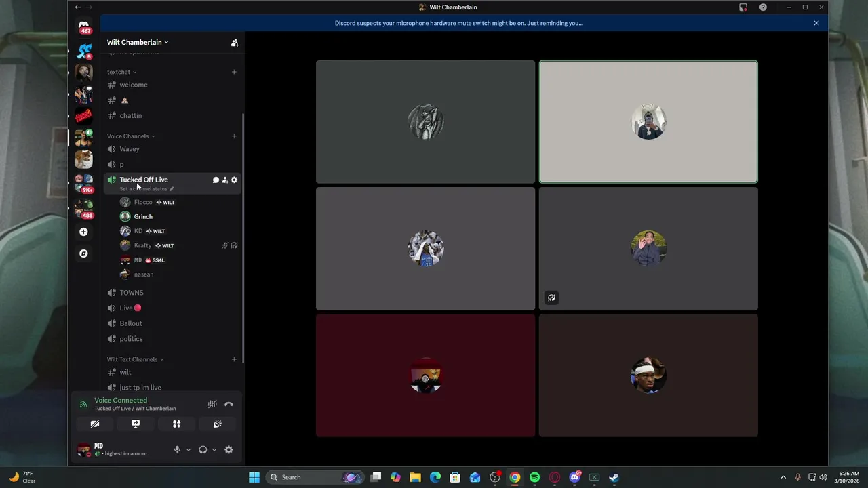Collapse the Wilt Text Channels category
The height and width of the screenshot is (488, 868).
pyautogui.click(x=135, y=359)
